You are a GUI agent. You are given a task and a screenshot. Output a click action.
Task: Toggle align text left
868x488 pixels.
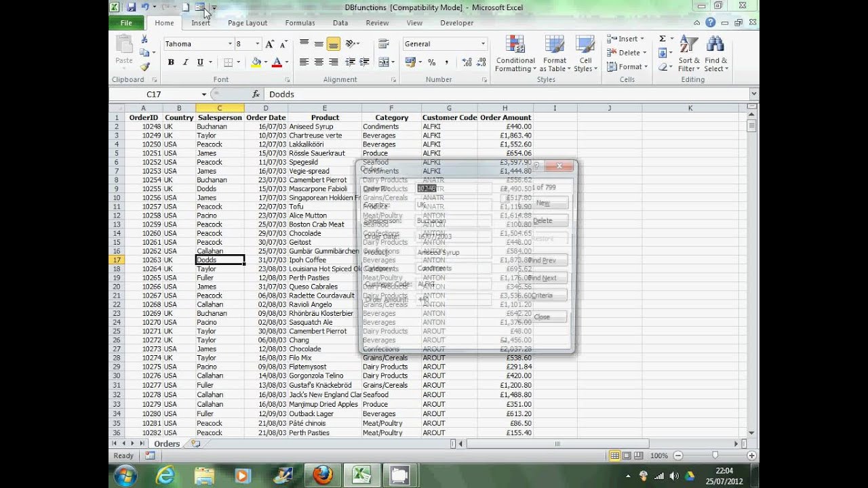(304, 62)
